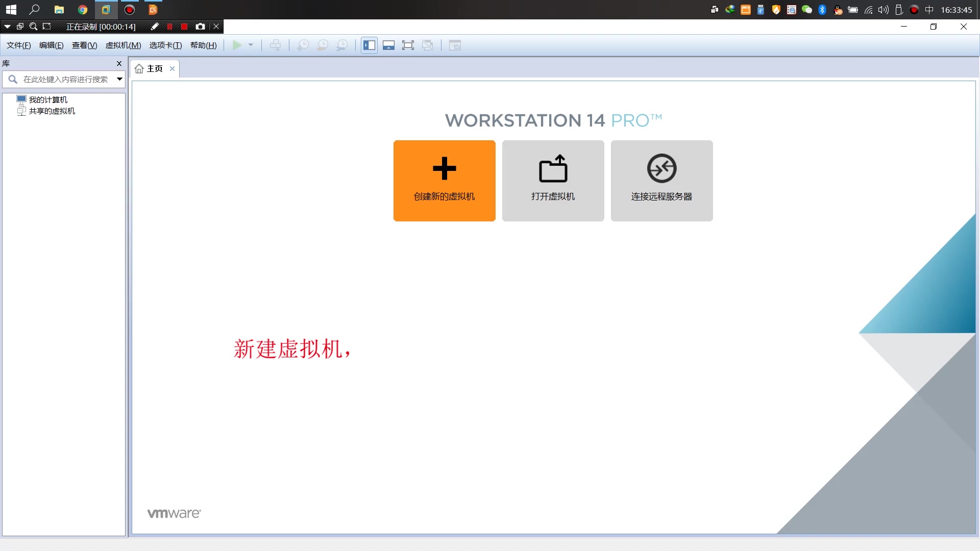Image resolution: width=980 pixels, height=551 pixels.
Task: Click the library search input field
Action: [65, 79]
